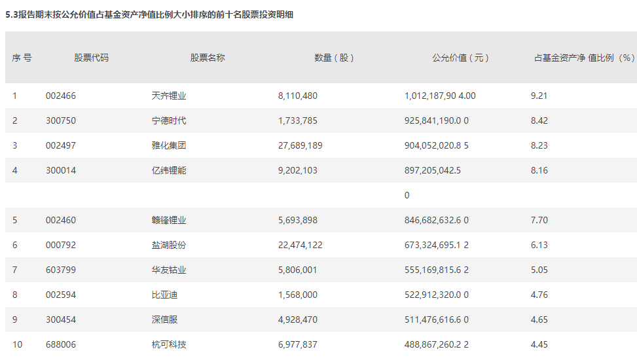Select ratio value 4.65
The height and width of the screenshot is (364, 637).
point(539,319)
